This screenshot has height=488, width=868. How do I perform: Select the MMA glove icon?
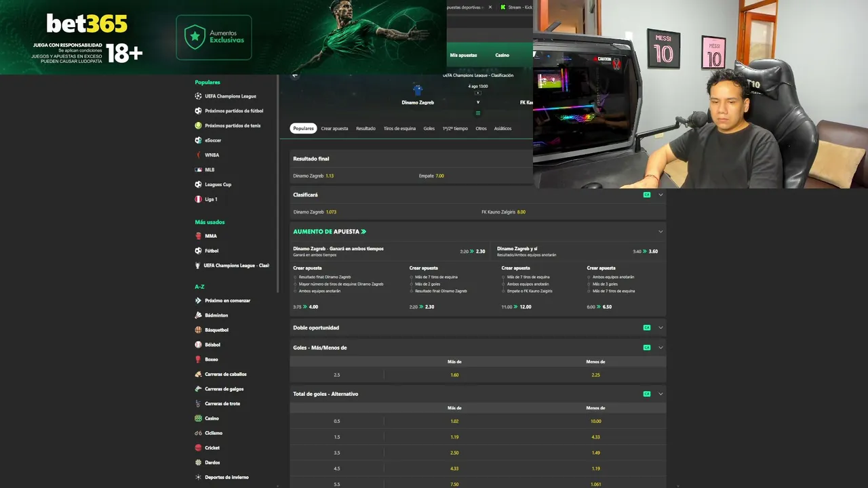(x=199, y=236)
